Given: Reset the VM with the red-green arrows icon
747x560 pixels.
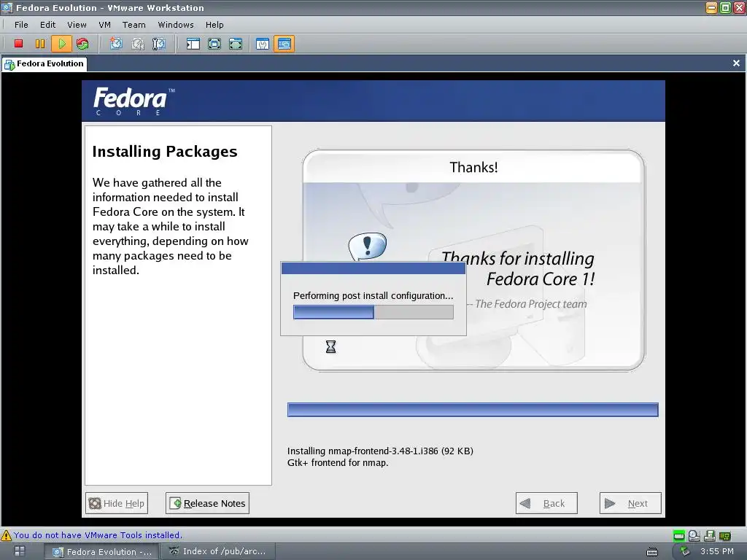Looking at the screenshot, I should 82,44.
